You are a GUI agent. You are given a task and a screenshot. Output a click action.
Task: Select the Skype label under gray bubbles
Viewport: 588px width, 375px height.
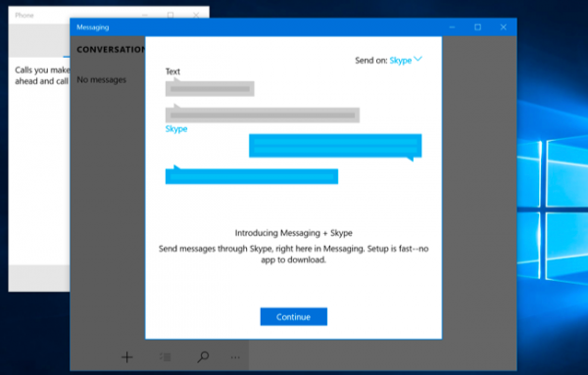click(x=176, y=129)
